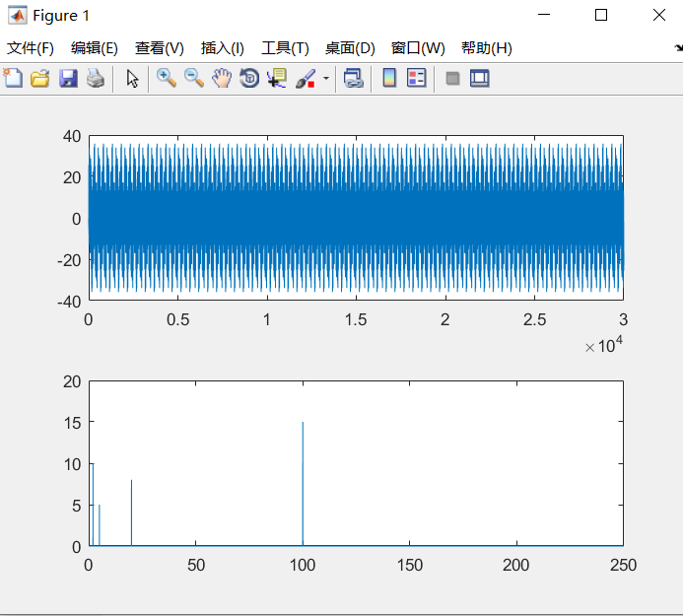Image resolution: width=683 pixels, height=616 pixels.
Task: Click the spectrum peak at 100
Action: [303, 484]
